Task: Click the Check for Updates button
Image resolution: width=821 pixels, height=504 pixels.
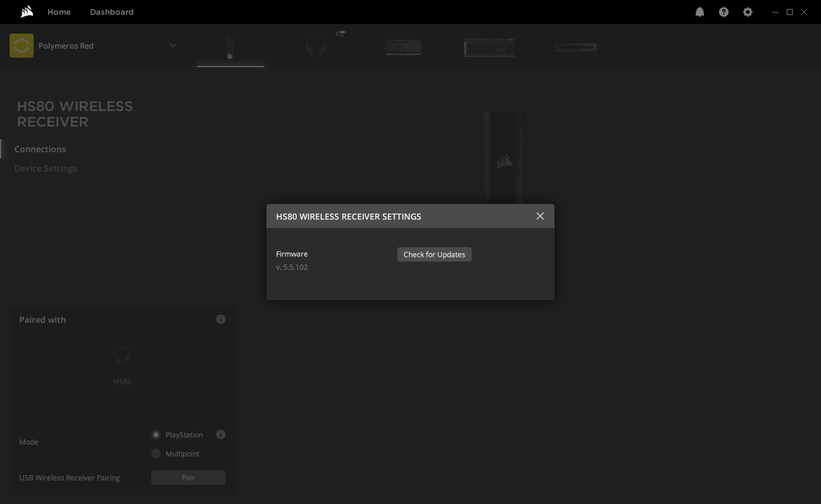Action: click(435, 254)
